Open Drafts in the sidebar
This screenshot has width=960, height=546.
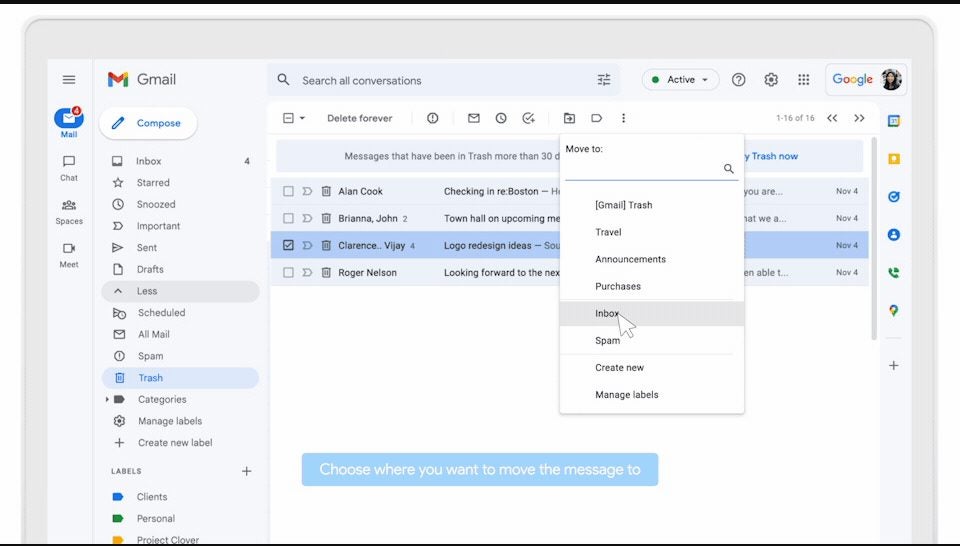click(181, 269)
